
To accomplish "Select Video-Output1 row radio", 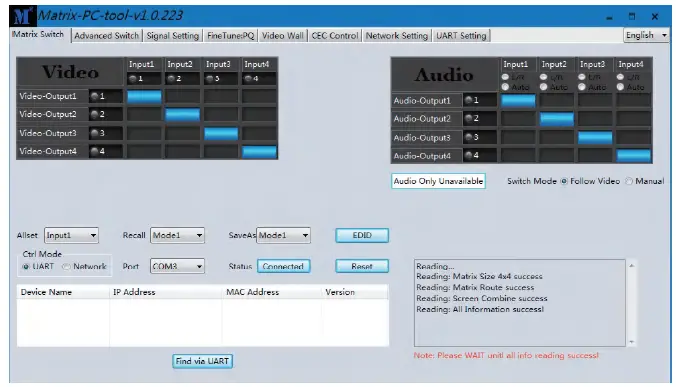I will (94, 96).
